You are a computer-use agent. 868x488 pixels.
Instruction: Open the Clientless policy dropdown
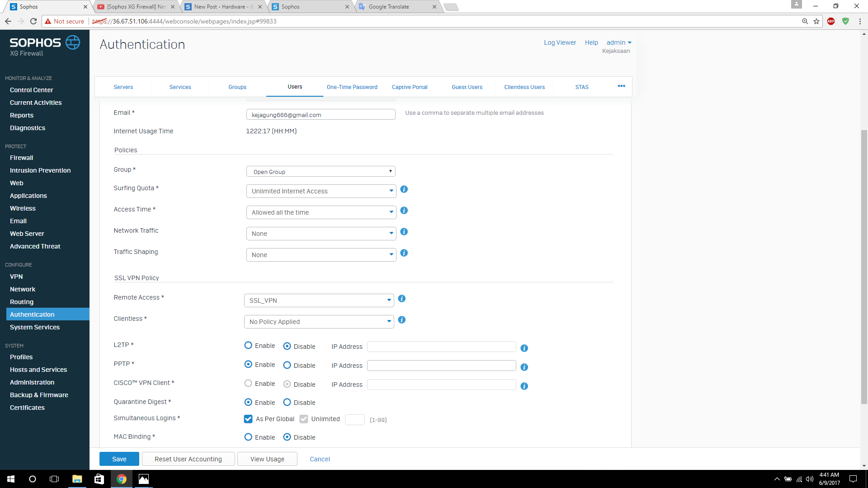click(x=319, y=322)
